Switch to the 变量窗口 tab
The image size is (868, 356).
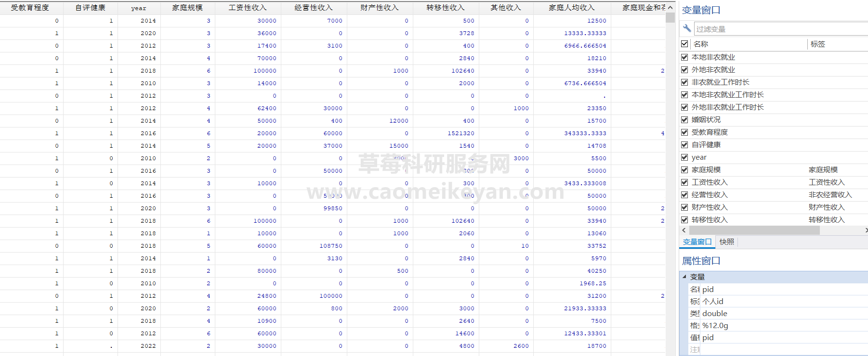coord(697,242)
